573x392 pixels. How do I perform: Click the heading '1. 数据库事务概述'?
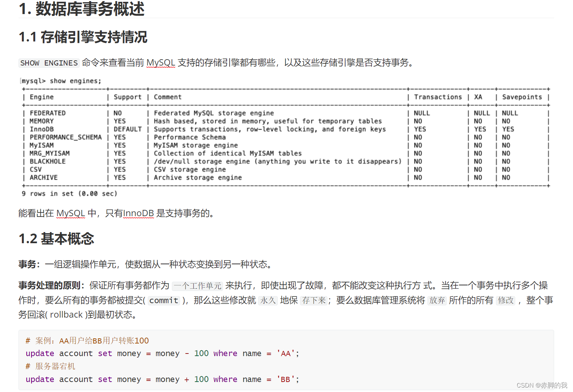point(81,9)
